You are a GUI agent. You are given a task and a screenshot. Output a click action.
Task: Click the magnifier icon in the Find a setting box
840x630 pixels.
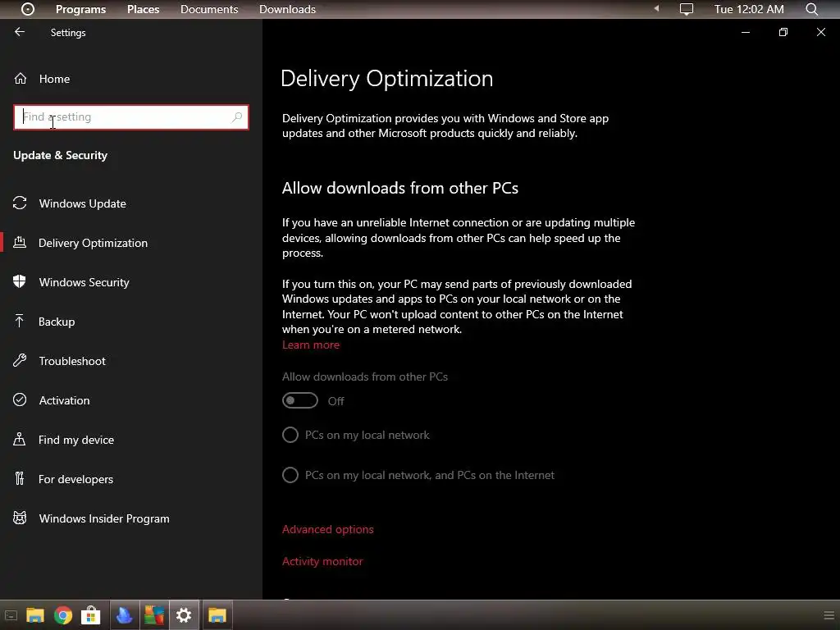(237, 116)
